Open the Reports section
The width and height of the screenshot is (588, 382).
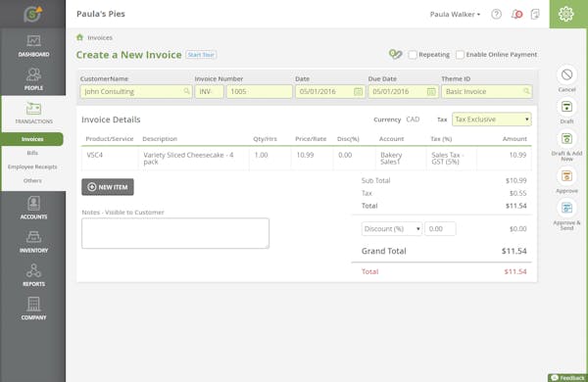pyautogui.click(x=33, y=275)
